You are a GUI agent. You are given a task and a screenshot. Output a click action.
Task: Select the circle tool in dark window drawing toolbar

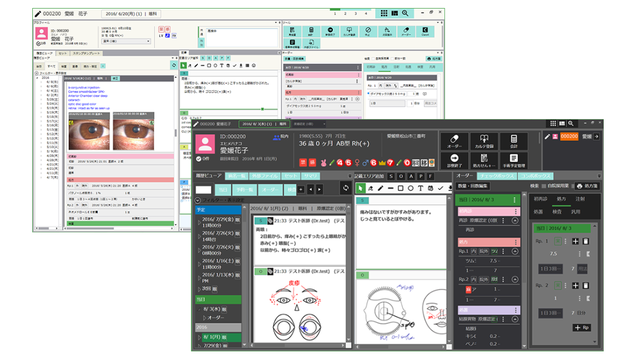click(x=410, y=188)
